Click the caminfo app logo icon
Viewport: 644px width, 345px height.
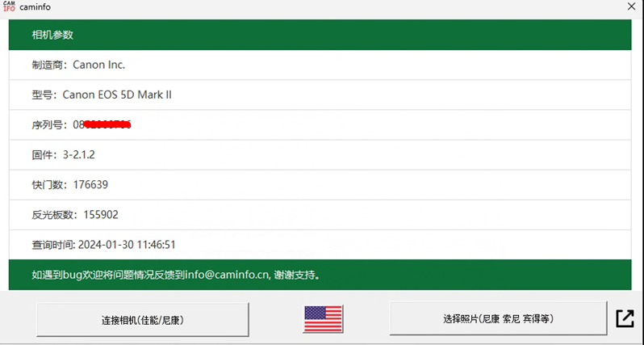point(9,6)
